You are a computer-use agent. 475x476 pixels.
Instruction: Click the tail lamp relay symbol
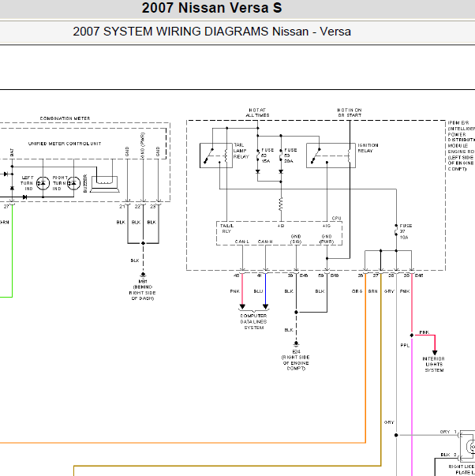[216, 156]
